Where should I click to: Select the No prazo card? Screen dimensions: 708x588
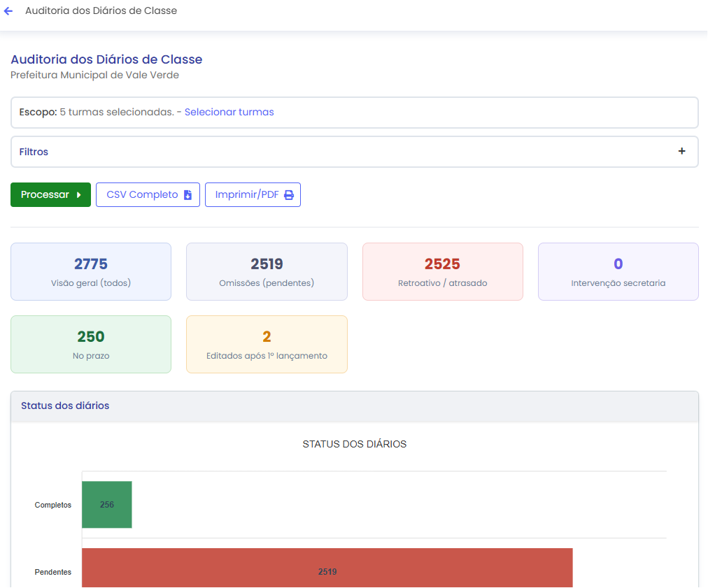pos(91,344)
